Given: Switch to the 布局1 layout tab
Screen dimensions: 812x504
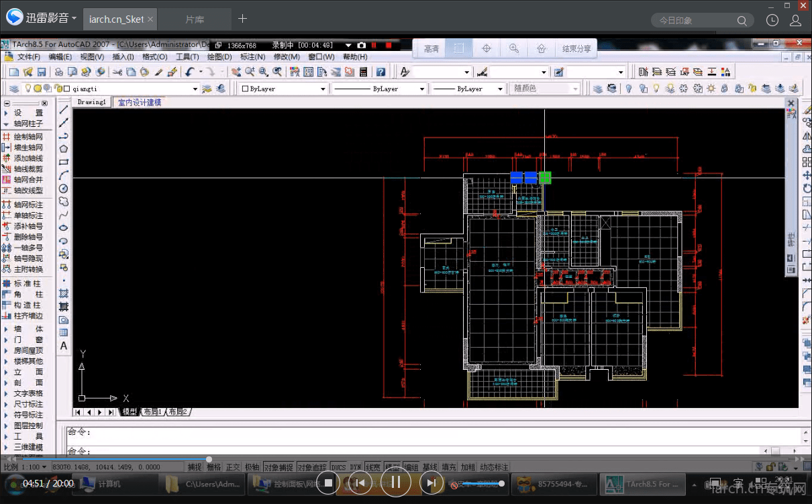Looking at the screenshot, I should (x=152, y=412).
